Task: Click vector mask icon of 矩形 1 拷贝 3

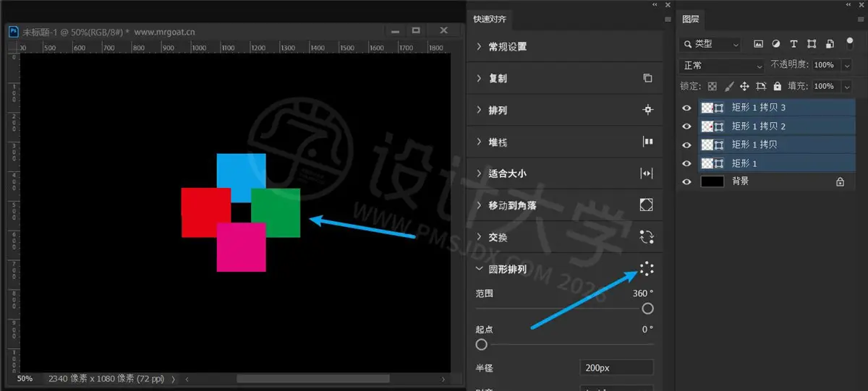Action: click(719, 108)
